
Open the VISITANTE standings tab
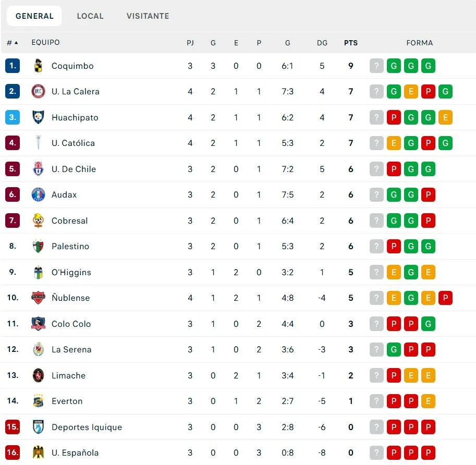[x=148, y=16]
